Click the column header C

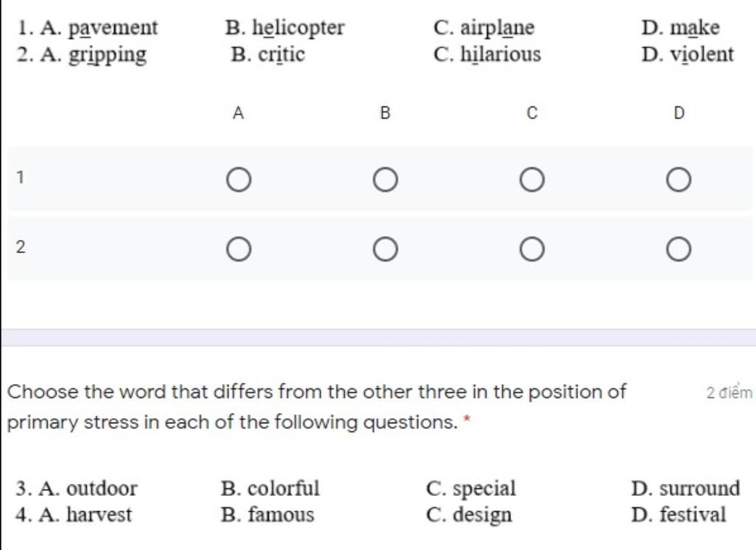click(532, 113)
